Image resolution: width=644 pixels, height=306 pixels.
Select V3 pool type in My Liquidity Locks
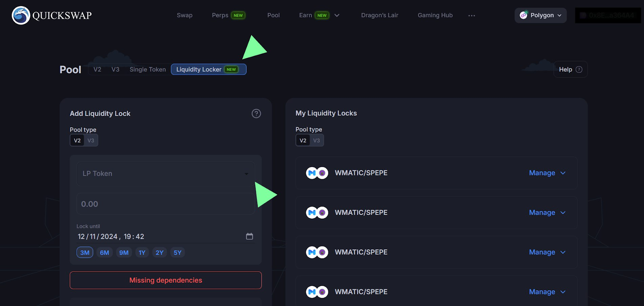coord(317,141)
